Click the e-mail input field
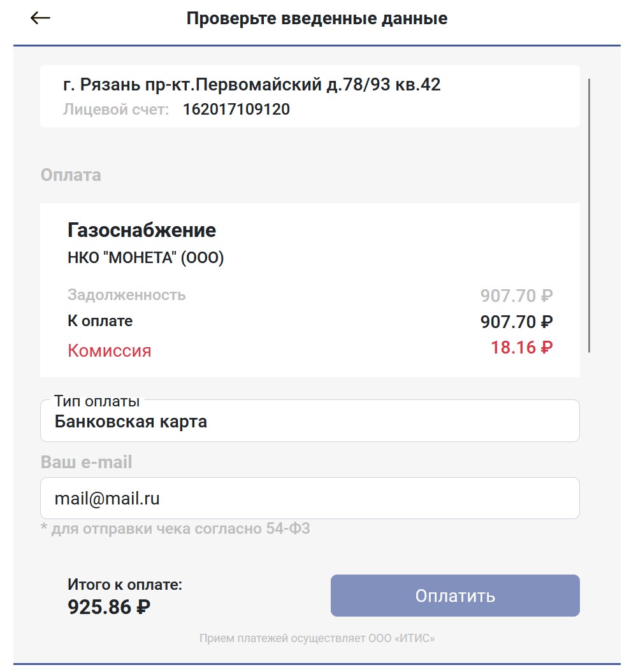The image size is (629, 672). (x=310, y=498)
